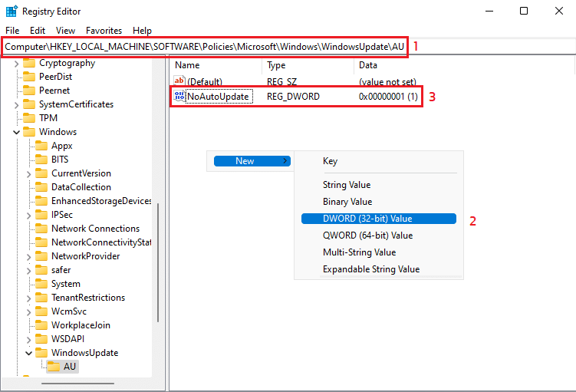The height and width of the screenshot is (392, 576).
Task: Click the Appx folder icon
Action: pyautogui.click(x=41, y=146)
